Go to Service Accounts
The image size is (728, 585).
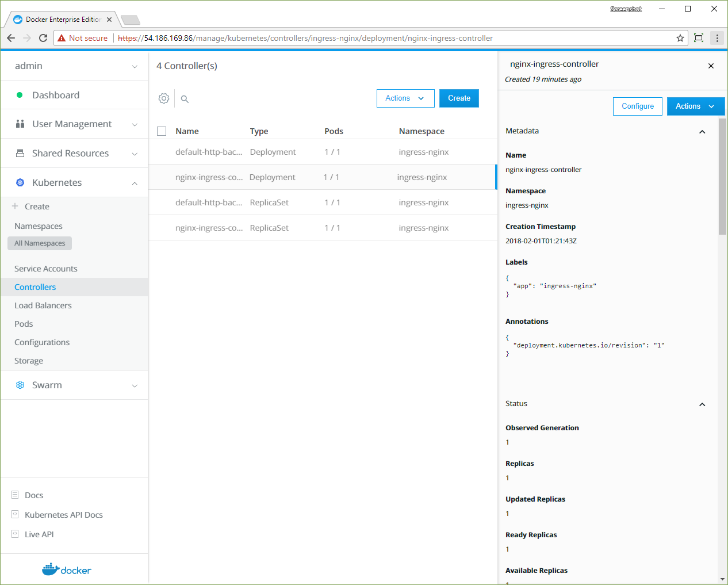click(x=46, y=269)
